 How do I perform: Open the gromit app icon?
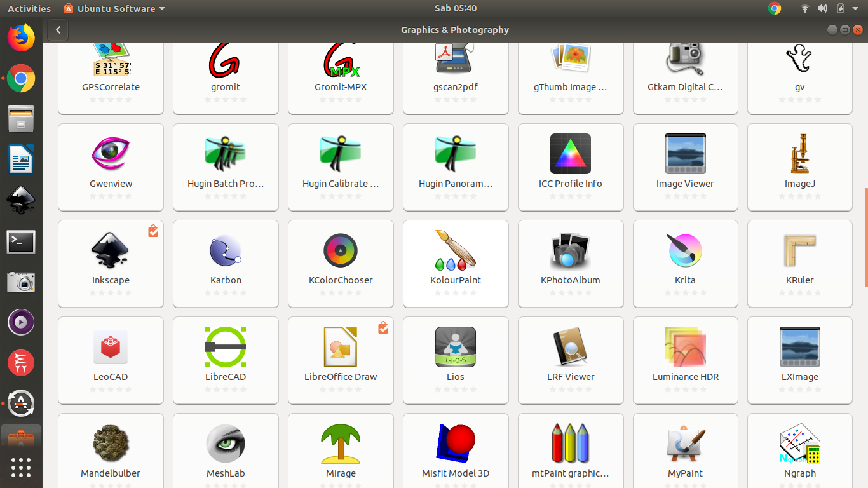pyautogui.click(x=226, y=59)
